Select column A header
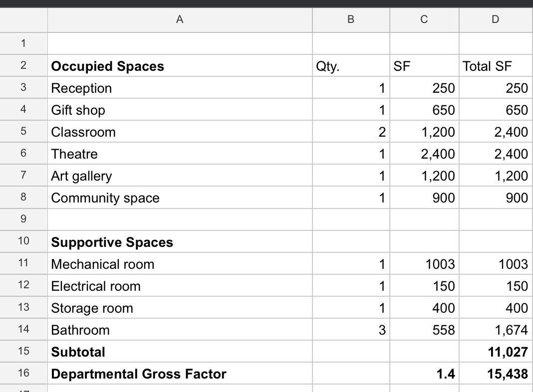The width and height of the screenshot is (533, 392). coord(180,20)
